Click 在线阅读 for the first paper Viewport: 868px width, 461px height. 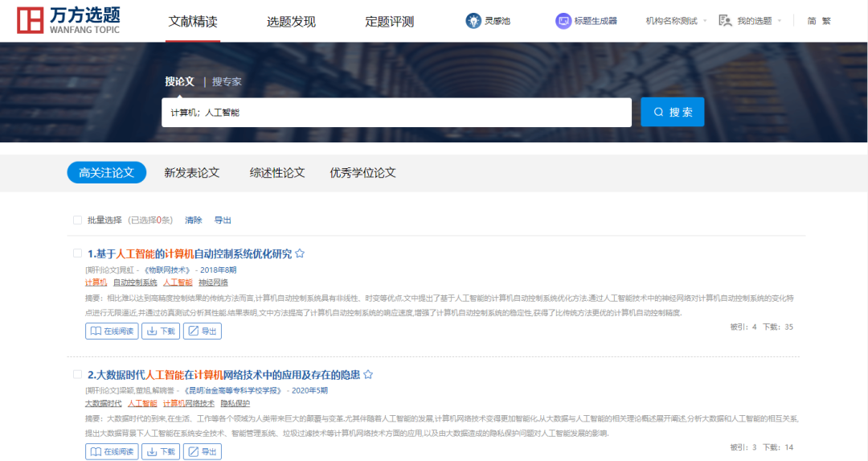(112, 331)
